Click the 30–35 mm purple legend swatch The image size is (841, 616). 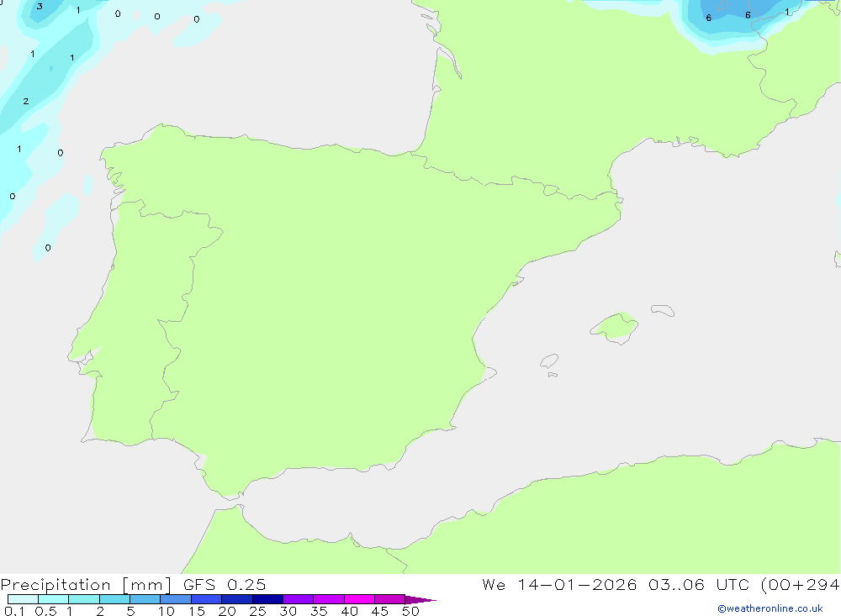298,599
